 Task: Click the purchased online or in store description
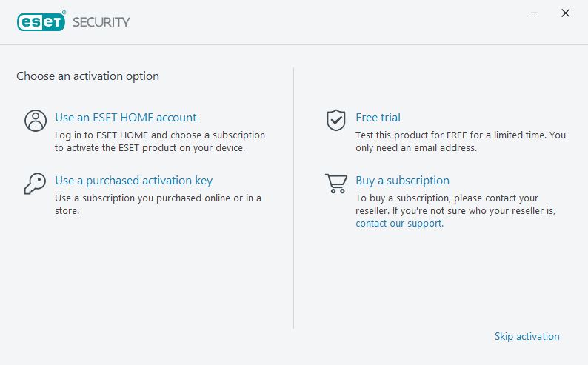(x=158, y=204)
